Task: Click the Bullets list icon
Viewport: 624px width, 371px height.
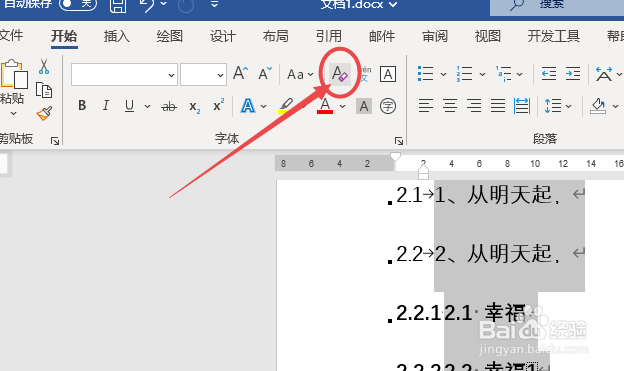Action: 425,74
